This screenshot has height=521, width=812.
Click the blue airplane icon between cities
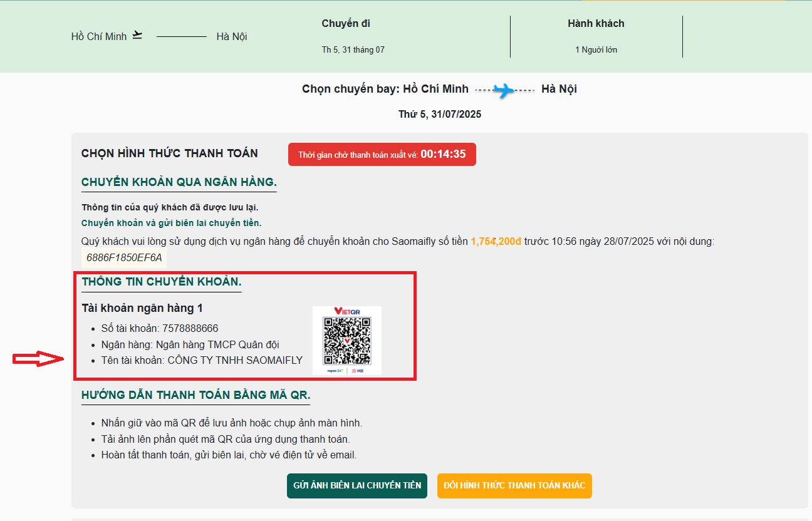(504, 91)
